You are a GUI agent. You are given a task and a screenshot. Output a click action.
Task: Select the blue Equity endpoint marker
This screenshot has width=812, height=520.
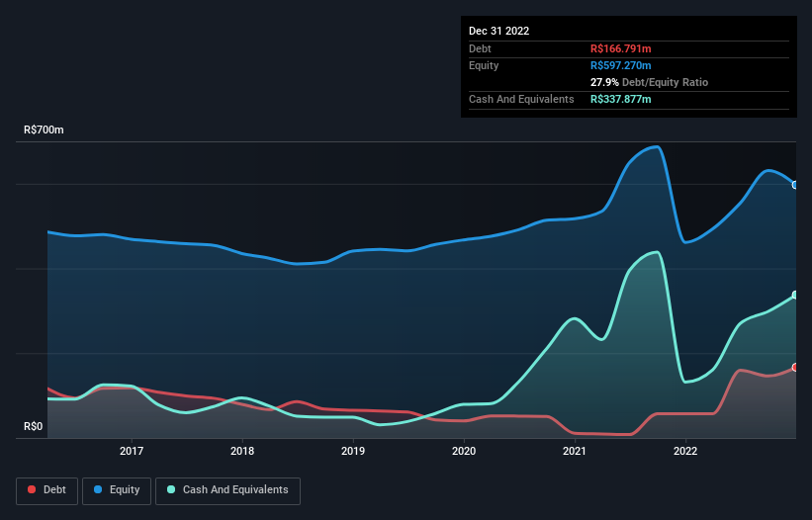click(x=795, y=185)
